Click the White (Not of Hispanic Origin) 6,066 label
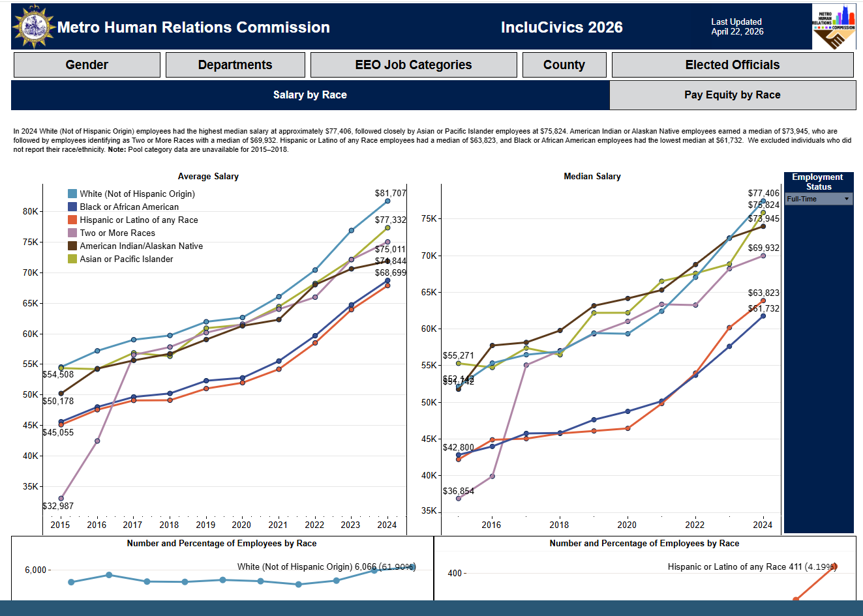The height and width of the screenshot is (616, 863). 326,567
